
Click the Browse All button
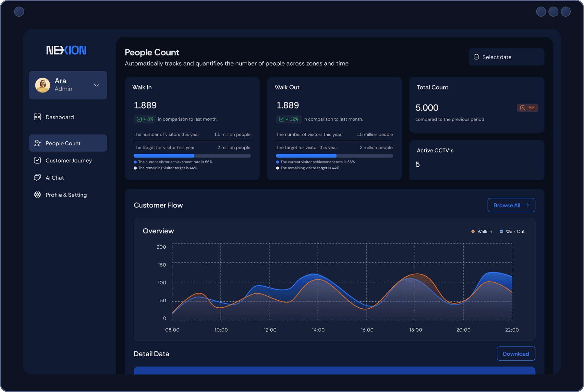(511, 205)
